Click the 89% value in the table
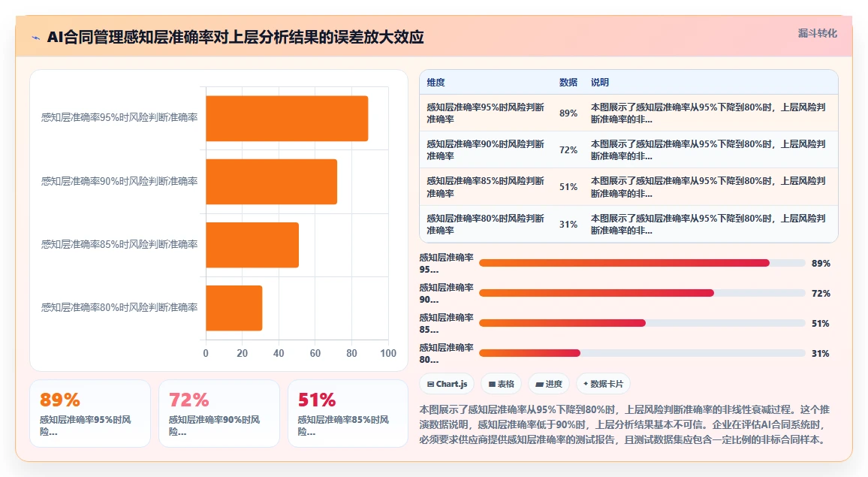 tap(568, 113)
